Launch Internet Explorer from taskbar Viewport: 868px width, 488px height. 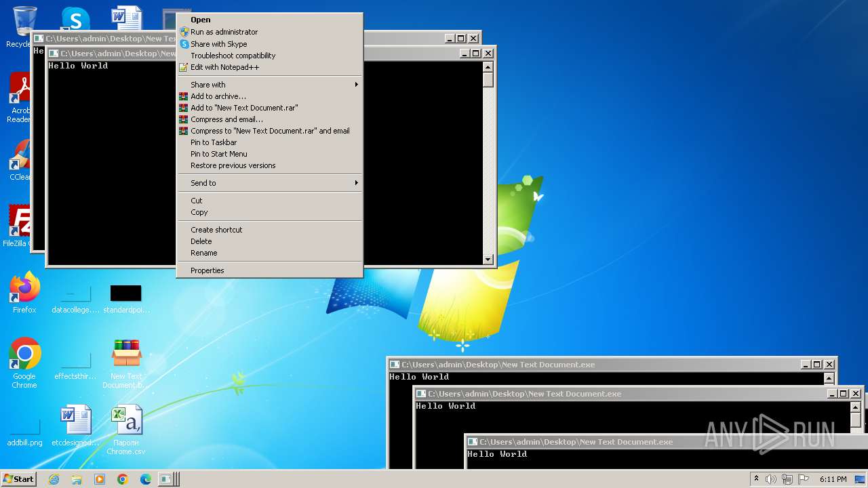coord(54,479)
